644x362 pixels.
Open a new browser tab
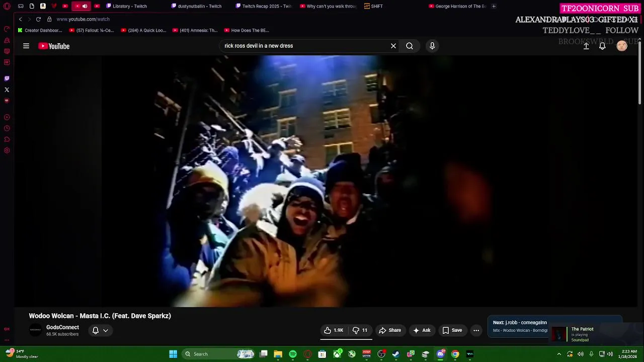pyautogui.click(x=494, y=6)
